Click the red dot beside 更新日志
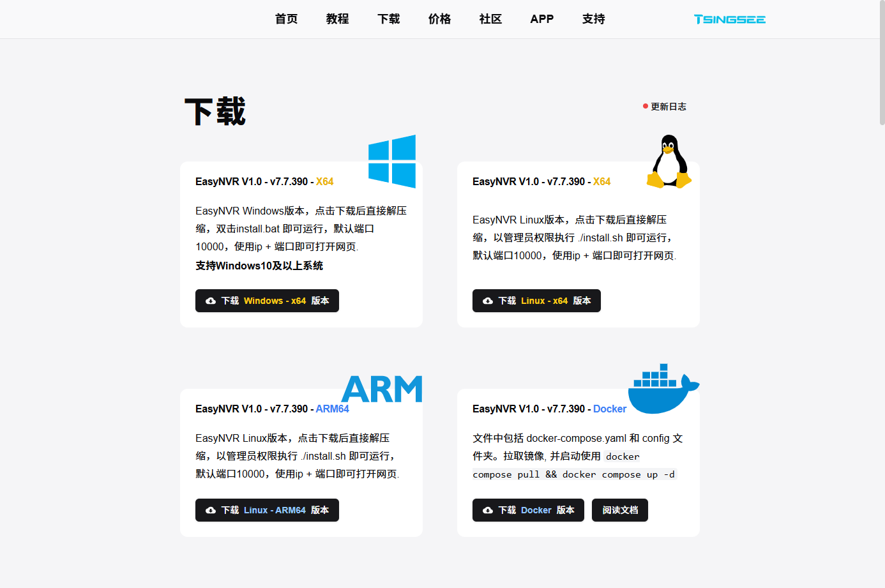The height and width of the screenshot is (588, 885). [x=646, y=106]
